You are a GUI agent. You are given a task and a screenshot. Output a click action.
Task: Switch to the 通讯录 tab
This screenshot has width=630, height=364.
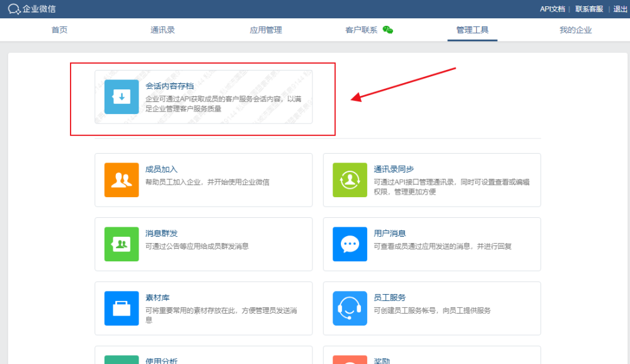click(163, 30)
